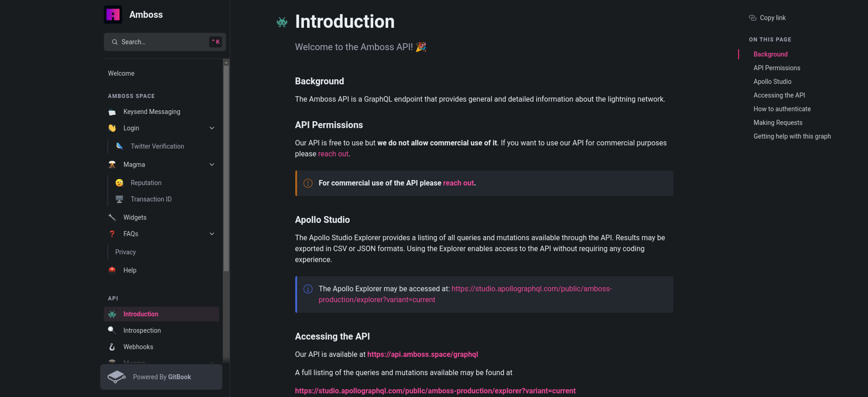The width and height of the screenshot is (868, 397).
Task: Collapse the Login section chevron
Action: pos(212,128)
